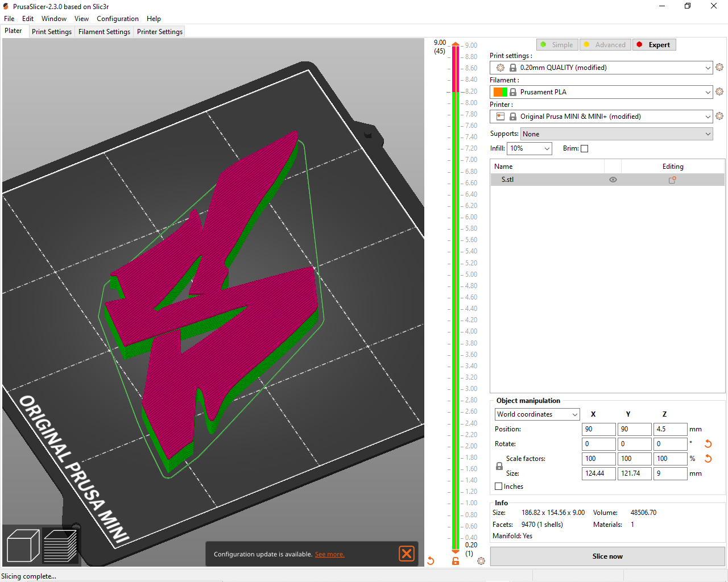Click the Scale factors Y field
This screenshot has width=728, height=582.
point(634,459)
